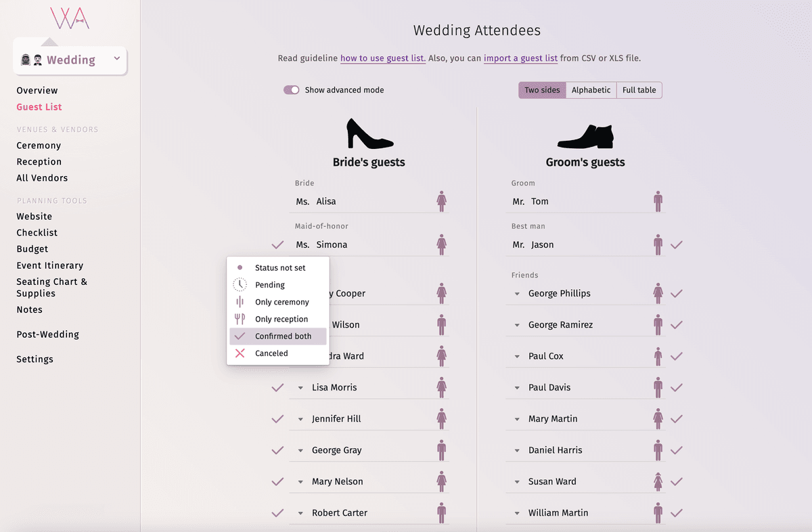Toggle the Show advanced mode switch
Viewport: 812px width, 532px height.
(x=291, y=89)
